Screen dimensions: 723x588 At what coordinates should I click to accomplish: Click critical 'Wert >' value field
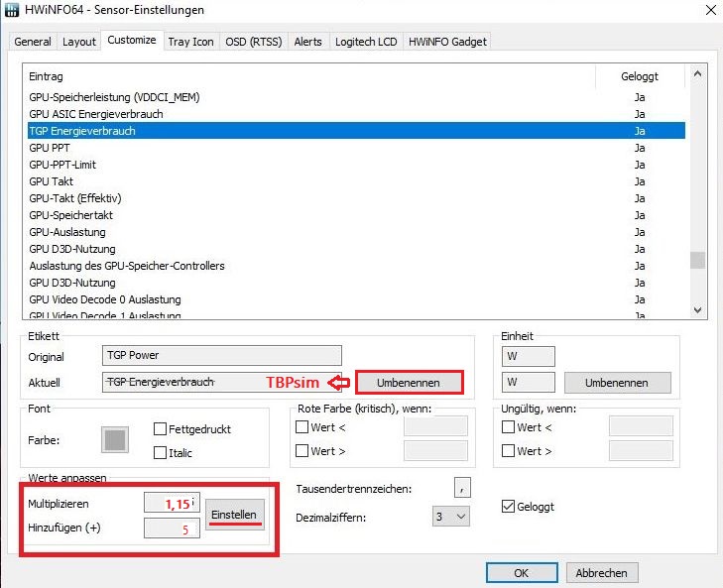(x=435, y=450)
